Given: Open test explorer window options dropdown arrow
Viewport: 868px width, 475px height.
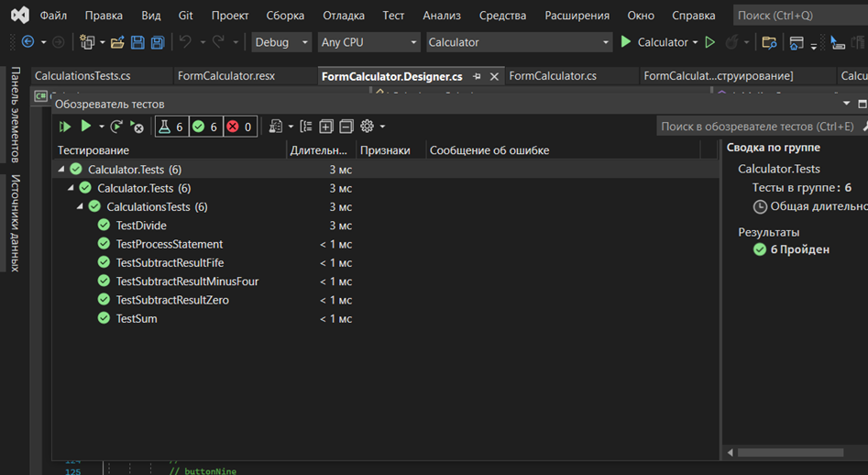Looking at the screenshot, I should click(846, 104).
